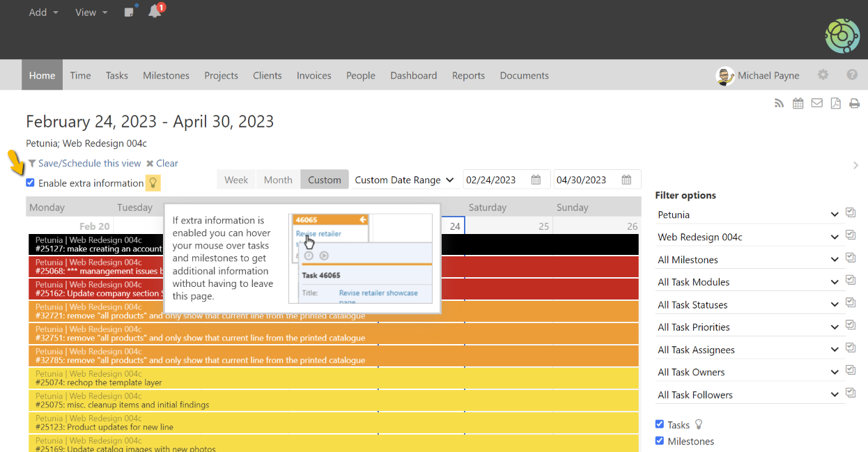The width and height of the screenshot is (868, 452).
Task: Open the settings gear icon
Action: (823, 75)
